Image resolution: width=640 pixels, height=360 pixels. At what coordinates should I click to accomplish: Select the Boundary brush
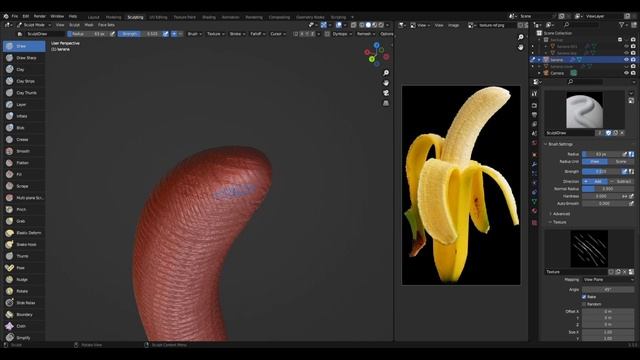(24, 314)
